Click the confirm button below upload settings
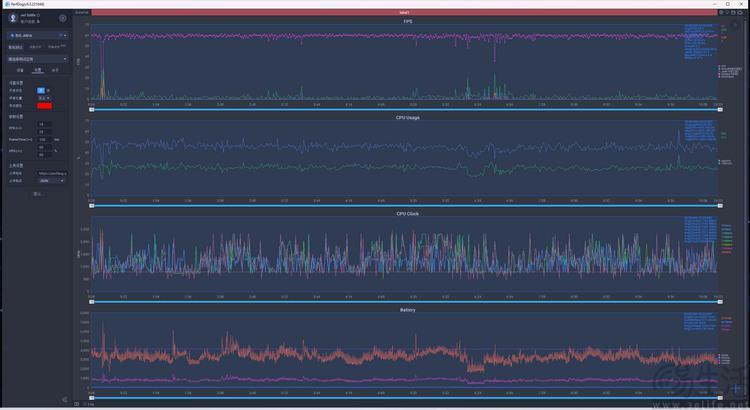Screen dimensions: 750x410 click(x=37, y=193)
